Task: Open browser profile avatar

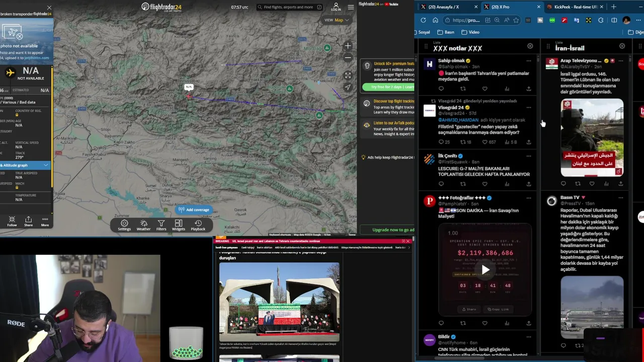Action: point(626,20)
